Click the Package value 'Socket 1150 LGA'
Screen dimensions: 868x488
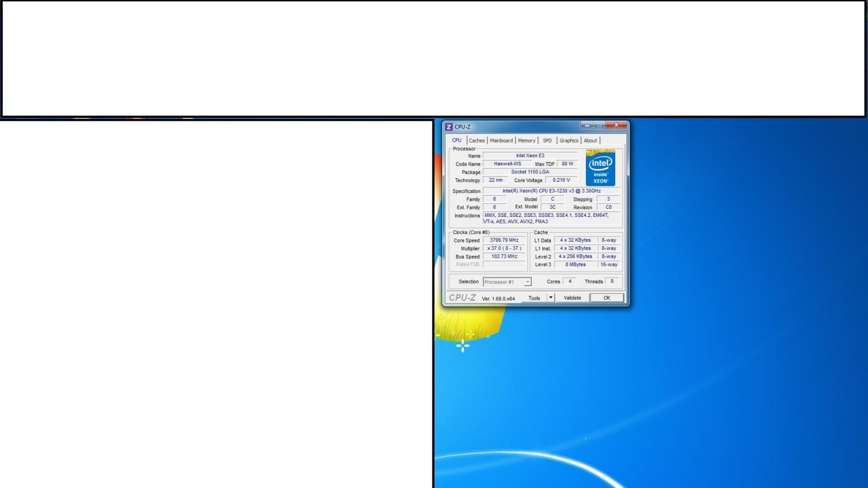[x=530, y=172]
